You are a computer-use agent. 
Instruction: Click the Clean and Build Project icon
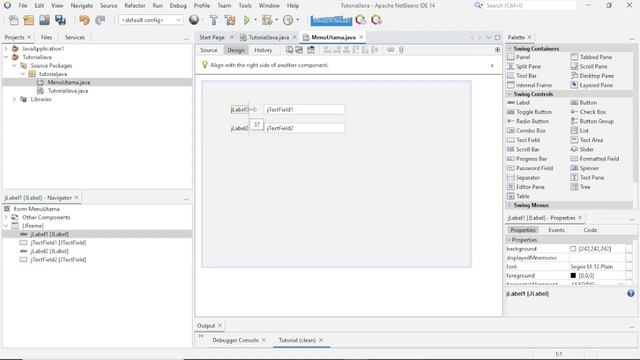pyautogui.click(x=230, y=20)
